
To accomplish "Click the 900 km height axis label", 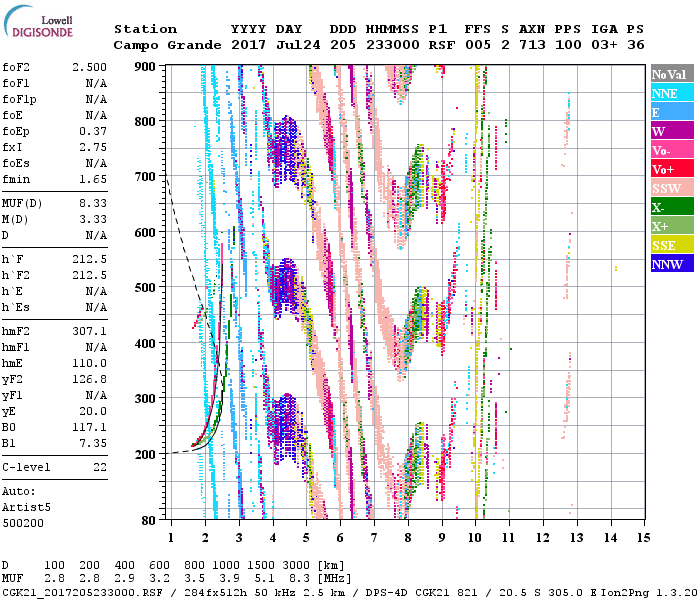I will tap(146, 67).
